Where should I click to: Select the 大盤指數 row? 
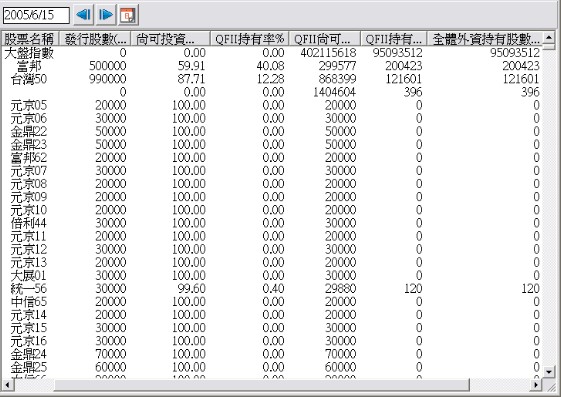272,53
